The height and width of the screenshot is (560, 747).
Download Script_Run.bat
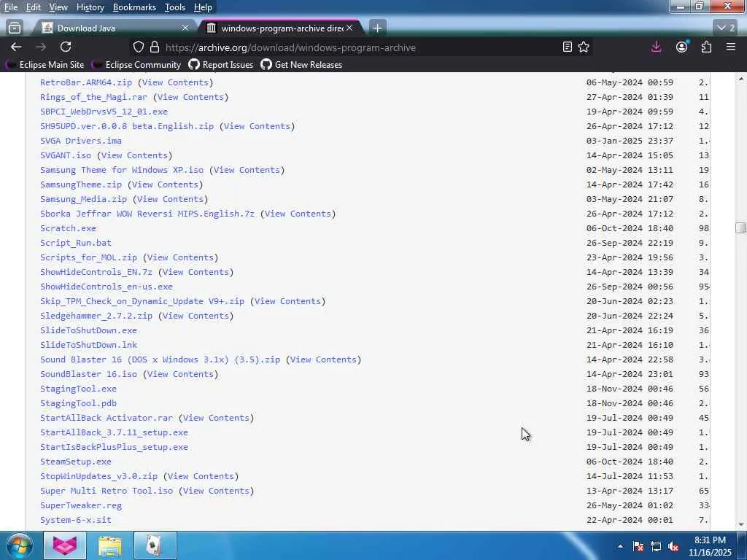[x=76, y=243]
